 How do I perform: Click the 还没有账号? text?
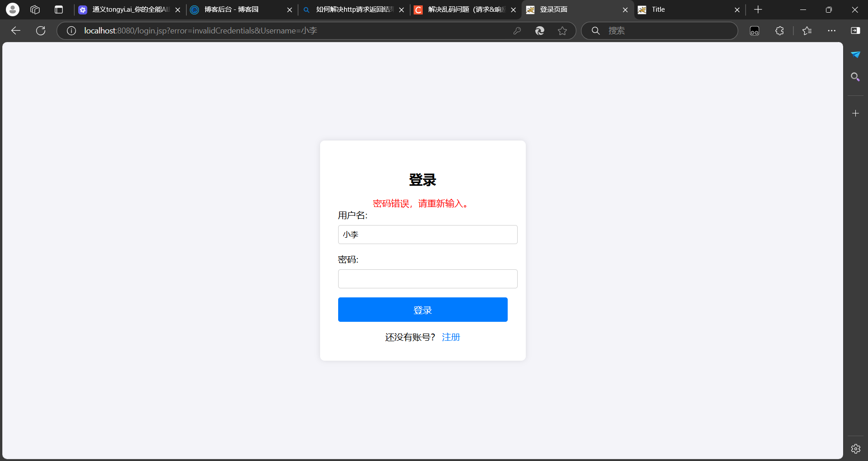click(x=410, y=337)
